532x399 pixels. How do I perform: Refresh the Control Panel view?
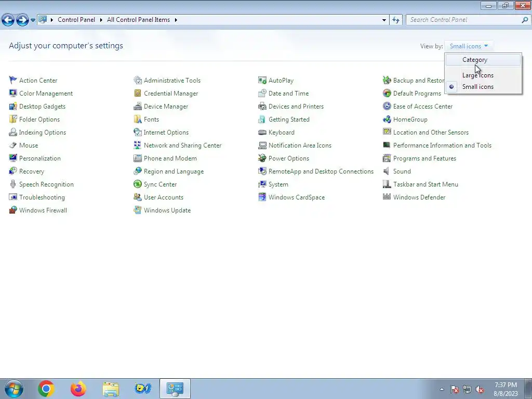pyautogui.click(x=396, y=20)
